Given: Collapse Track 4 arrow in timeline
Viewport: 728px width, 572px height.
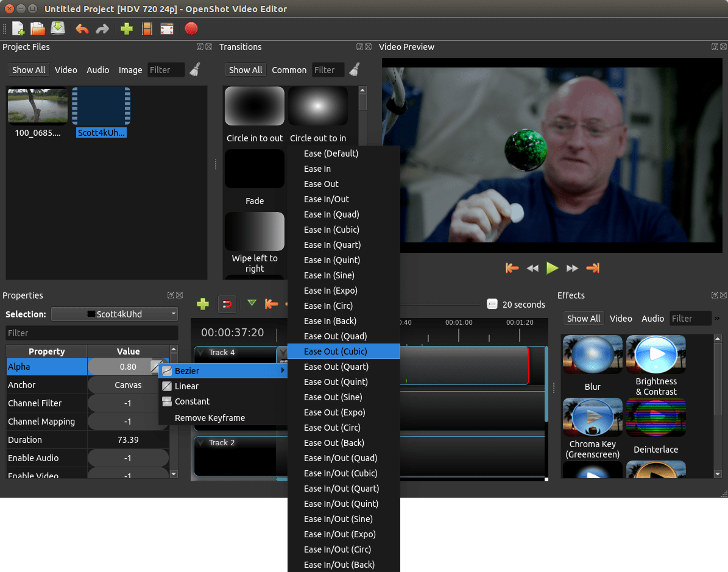Looking at the screenshot, I should (200, 352).
